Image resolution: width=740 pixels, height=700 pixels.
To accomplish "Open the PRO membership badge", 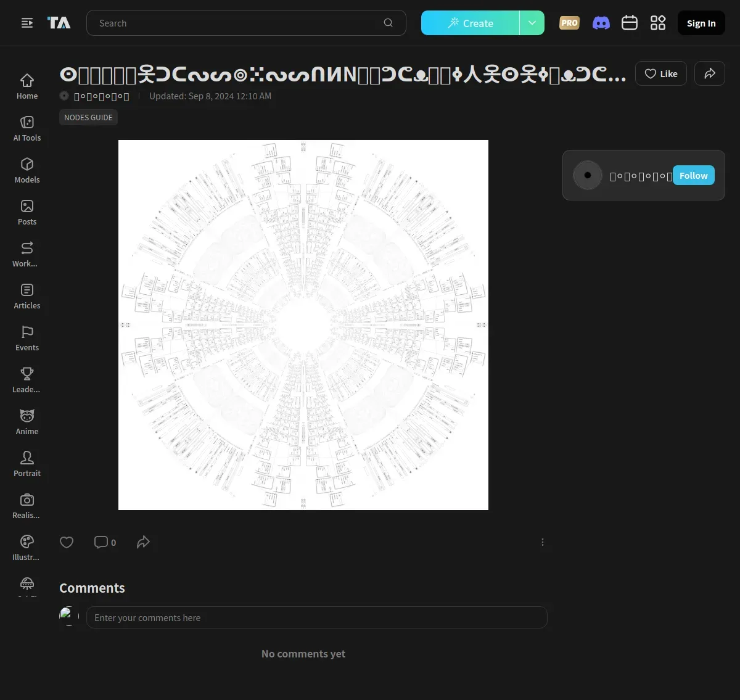I will [x=569, y=23].
